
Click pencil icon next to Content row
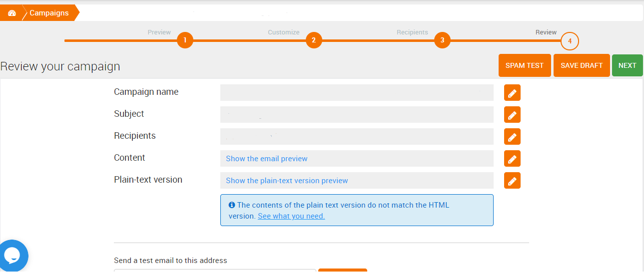512,159
